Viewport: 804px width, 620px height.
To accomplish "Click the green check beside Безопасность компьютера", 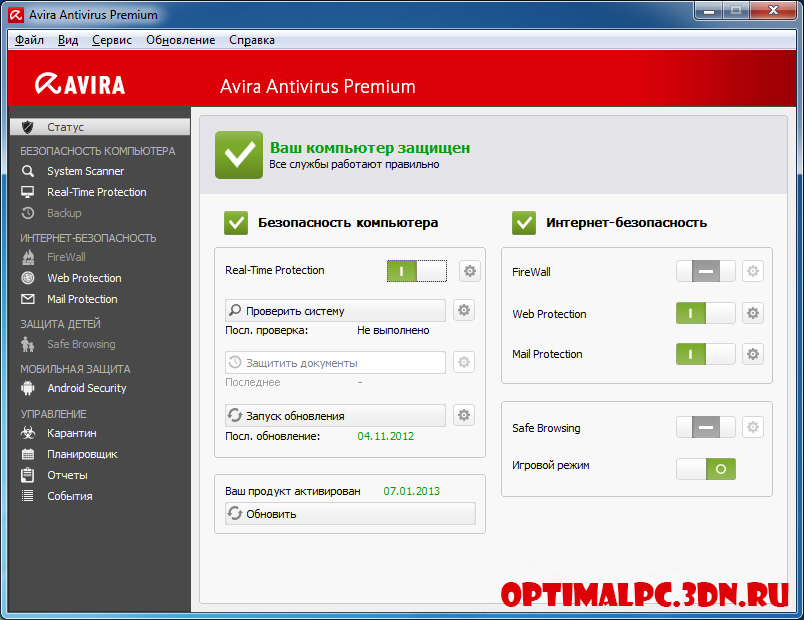I will 236,223.
